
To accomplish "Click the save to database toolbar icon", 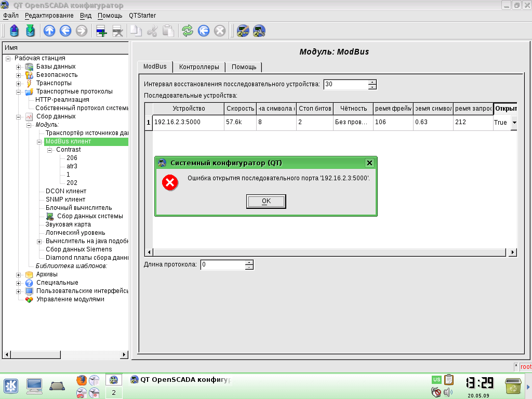I will 31,31.
